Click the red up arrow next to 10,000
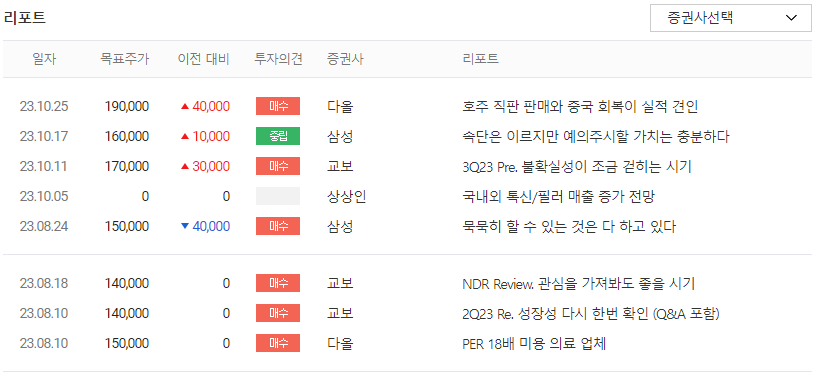This screenshot has height=383, width=823. click(184, 136)
